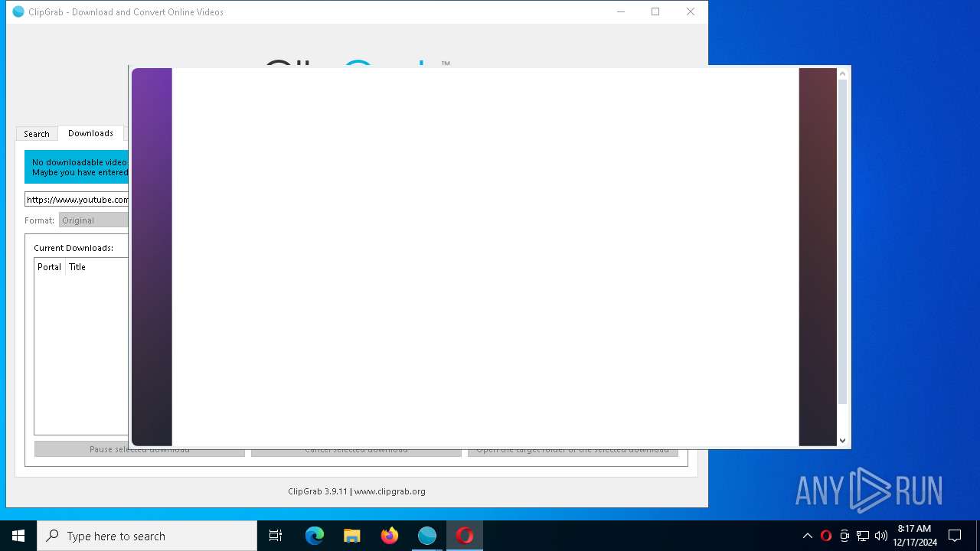Click the overlay window's scroll down arrow
The height and width of the screenshot is (551, 980).
point(842,440)
